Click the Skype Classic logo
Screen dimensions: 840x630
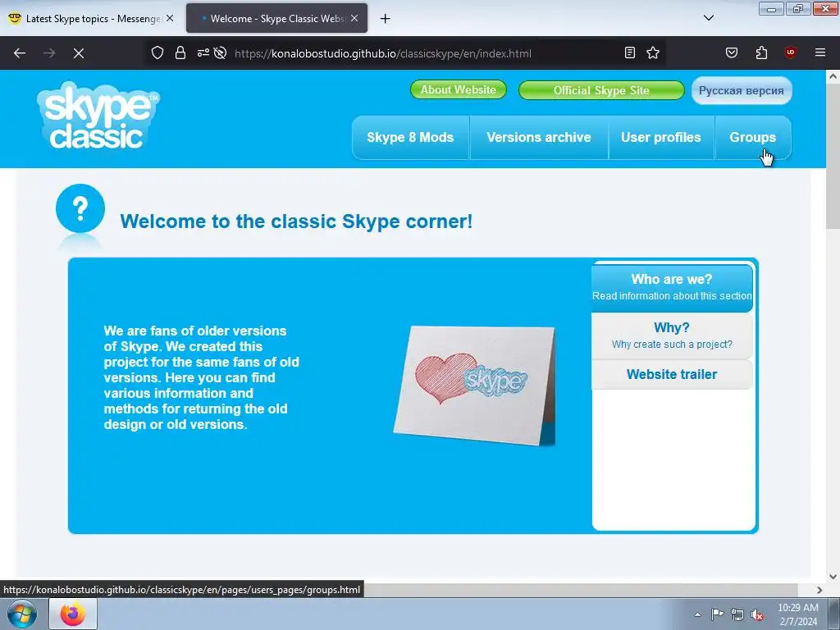[x=98, y=116]
